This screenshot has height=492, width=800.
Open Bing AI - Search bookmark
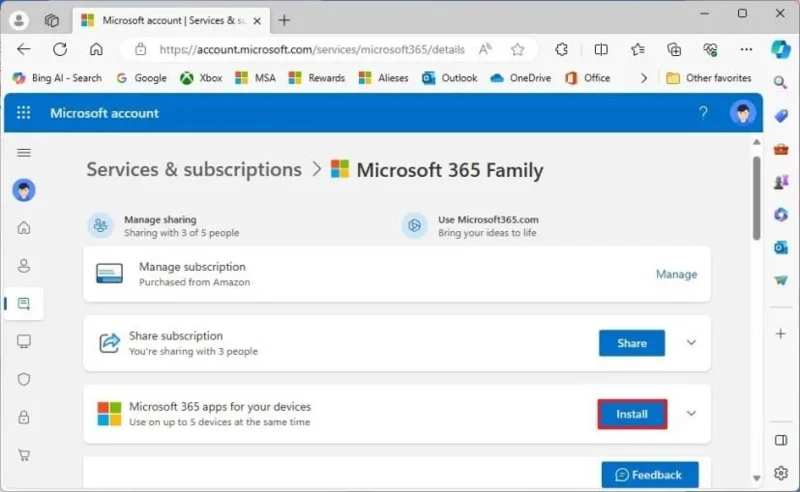click(57, 78)
